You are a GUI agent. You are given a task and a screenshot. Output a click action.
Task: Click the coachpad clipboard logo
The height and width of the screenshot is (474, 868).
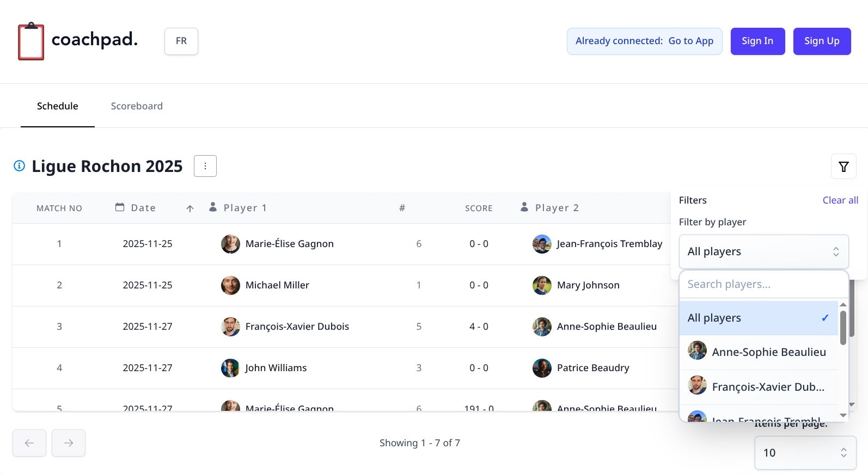pyautogui.click(x=31, y=41)
